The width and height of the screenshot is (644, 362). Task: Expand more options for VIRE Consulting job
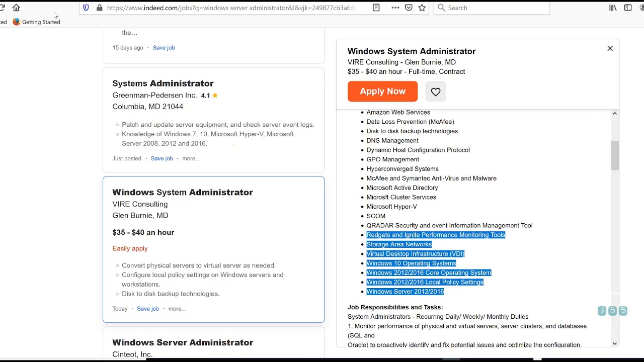(x=177, y=309)
